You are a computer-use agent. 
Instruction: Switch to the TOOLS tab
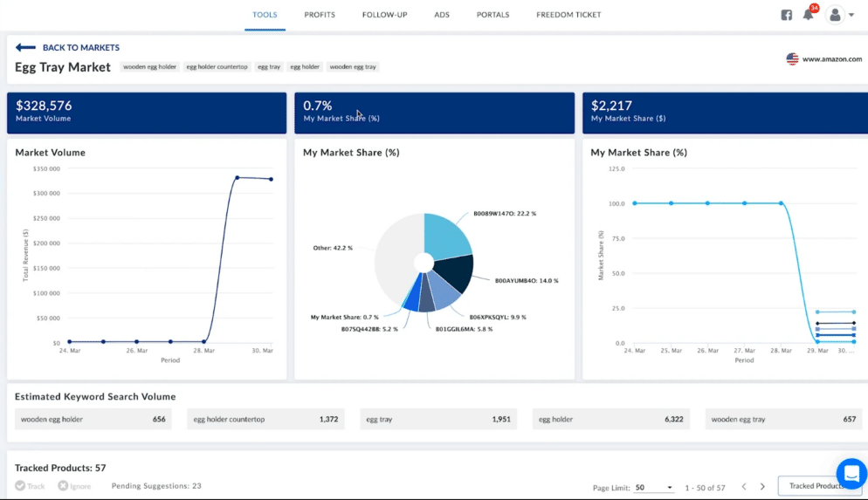[265, 15]
